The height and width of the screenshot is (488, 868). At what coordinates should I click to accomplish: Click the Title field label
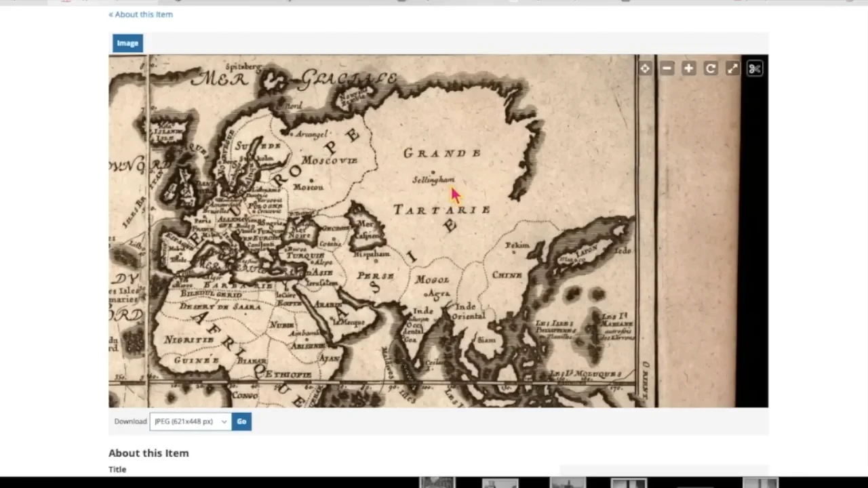coord(117,469)
